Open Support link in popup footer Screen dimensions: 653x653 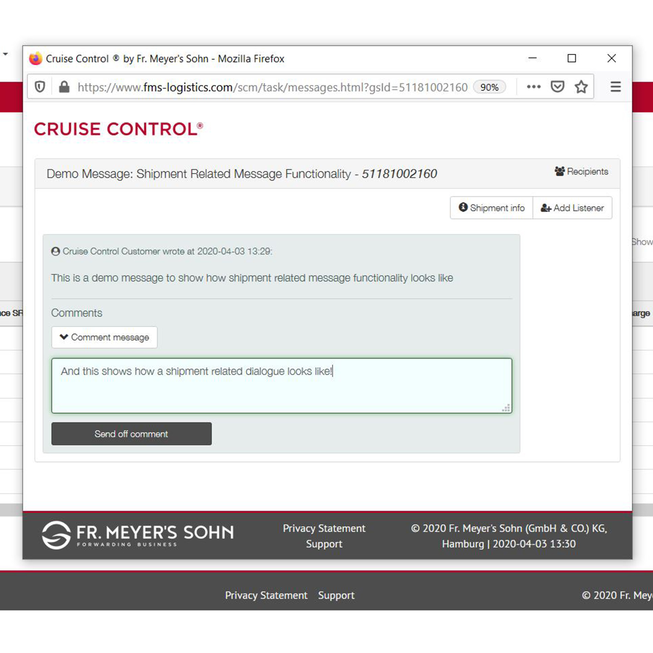pyautogui.click(x=324, y=544)
